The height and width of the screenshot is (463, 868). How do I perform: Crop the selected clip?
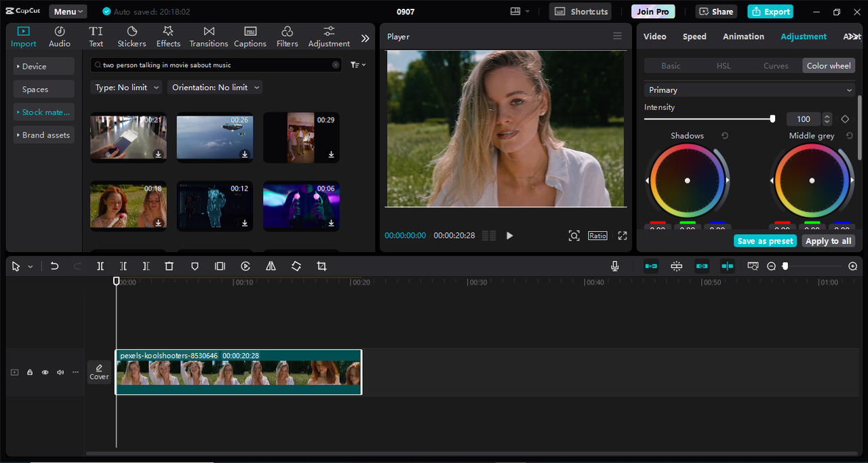pyautogui.click(x=321, y=266)
